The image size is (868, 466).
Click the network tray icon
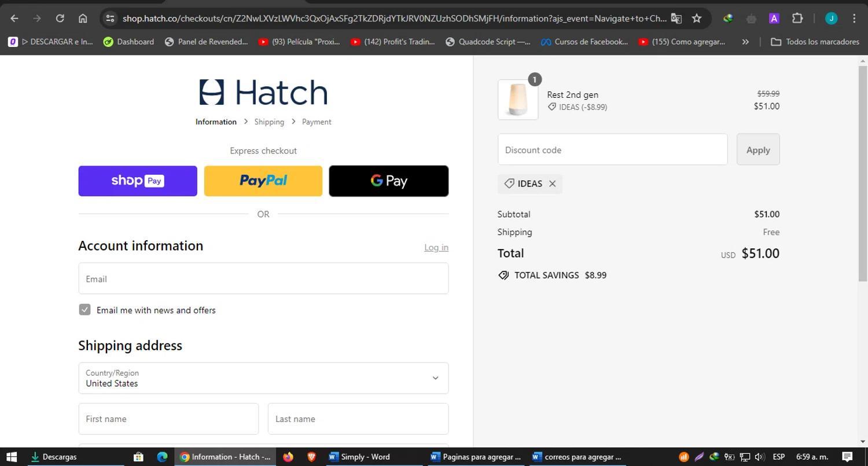click(x=745, y=457)
